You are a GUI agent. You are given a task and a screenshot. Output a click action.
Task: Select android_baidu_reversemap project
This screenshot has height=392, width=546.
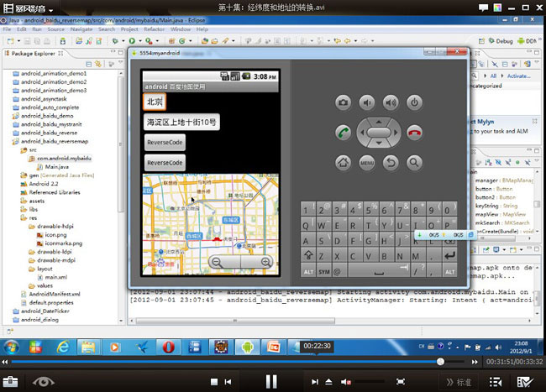pyautogui.click(x=55, y=141)
